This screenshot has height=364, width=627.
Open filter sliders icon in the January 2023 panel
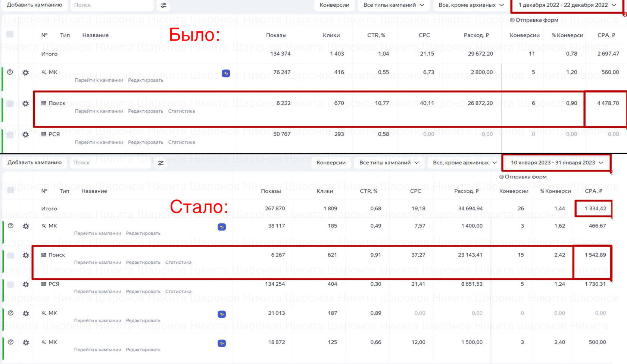(x=161, y=163)
